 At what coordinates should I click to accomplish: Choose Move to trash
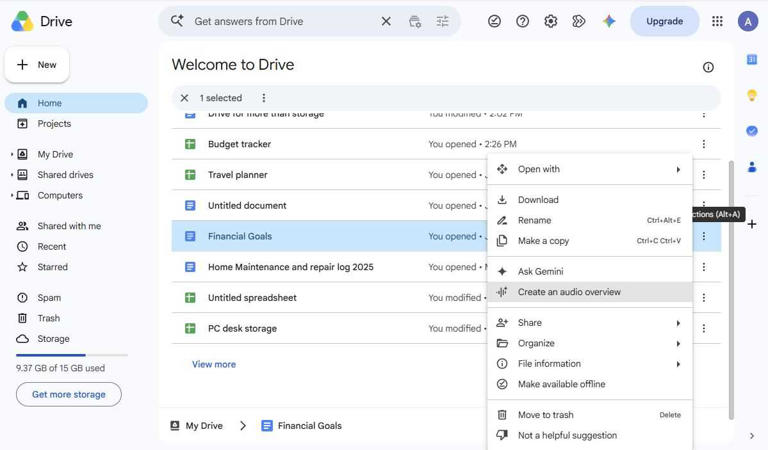pos(590,415)
